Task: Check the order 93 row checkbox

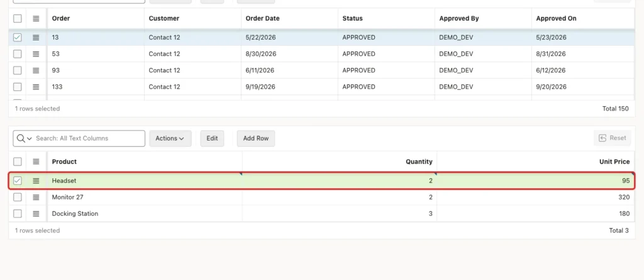Action: click(17, 70)
